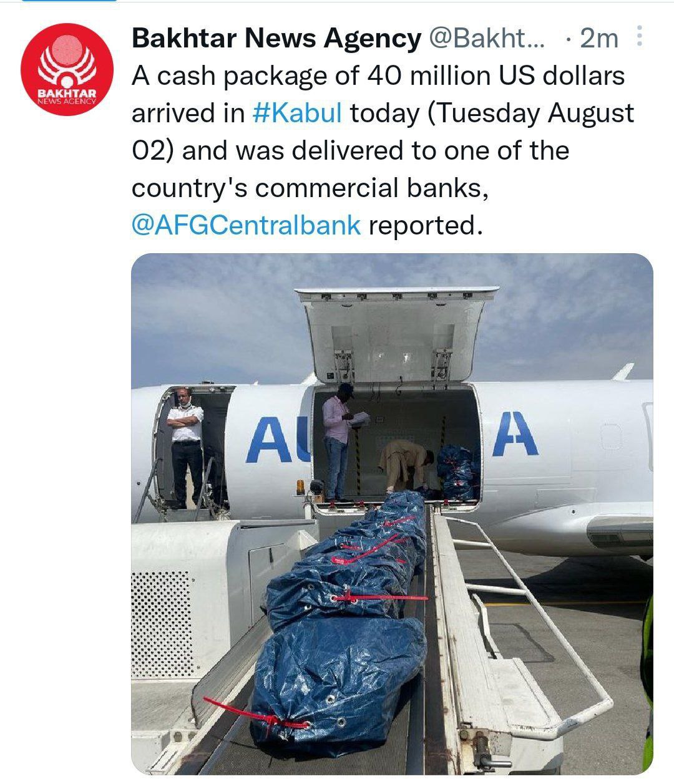Open the @AFGCentralbank mention

(x=247, y=225)
